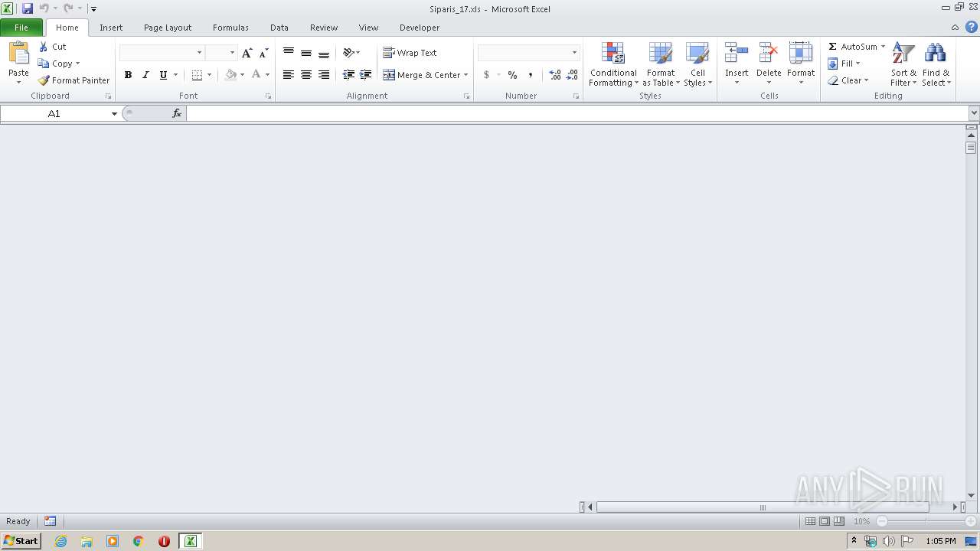Apply comma style format
This screenshot has width=980, height=551.
[530, 75]
